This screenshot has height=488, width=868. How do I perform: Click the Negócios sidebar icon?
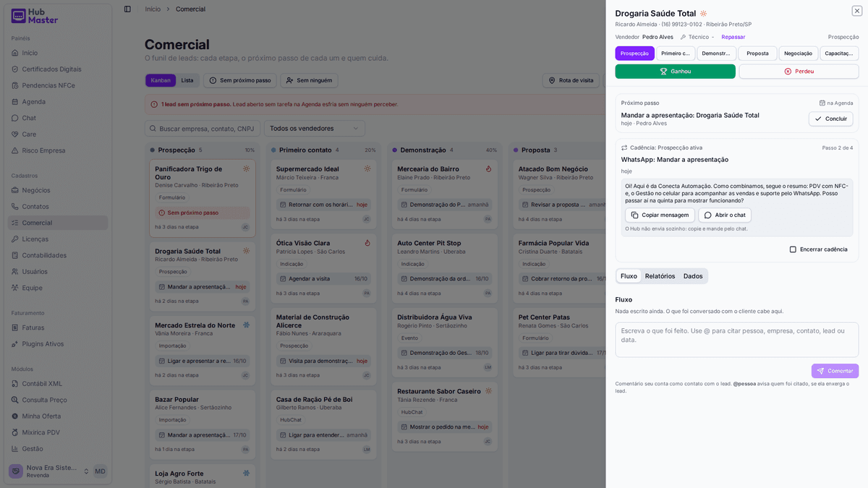[x=15, y=190]
